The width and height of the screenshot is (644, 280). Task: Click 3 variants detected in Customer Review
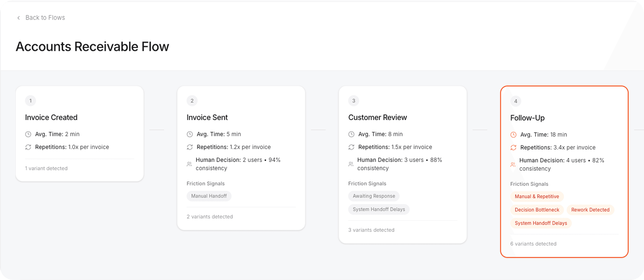tap(371, 230)
